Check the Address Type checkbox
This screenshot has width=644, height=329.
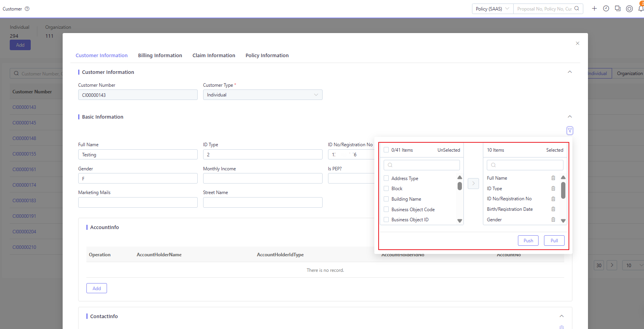pyautogui.click(x=386, y=178)
